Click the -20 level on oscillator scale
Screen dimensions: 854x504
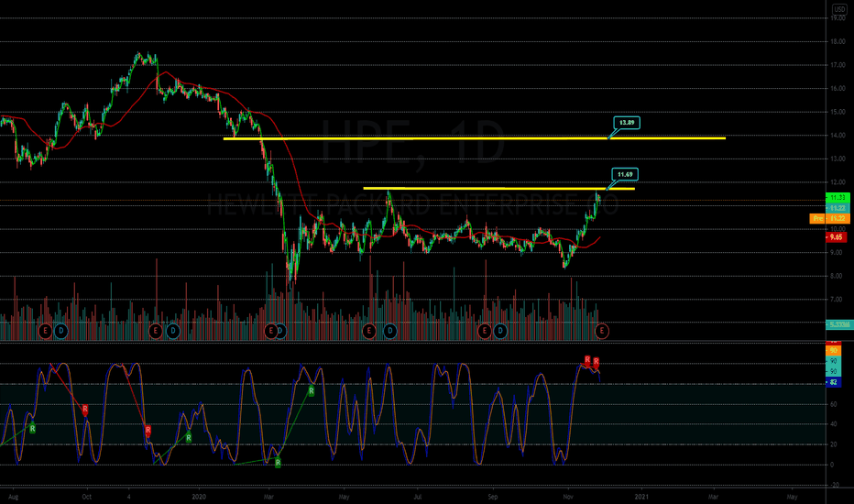834,485
